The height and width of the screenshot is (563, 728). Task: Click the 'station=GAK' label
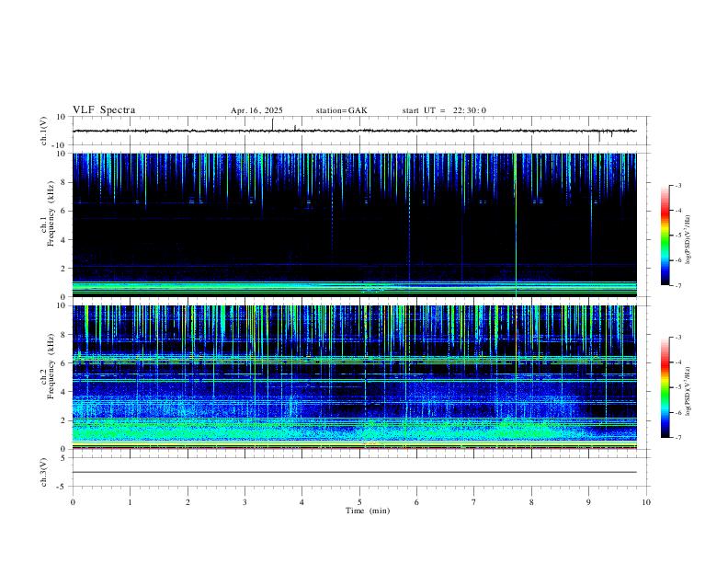(x=342, y=110)
